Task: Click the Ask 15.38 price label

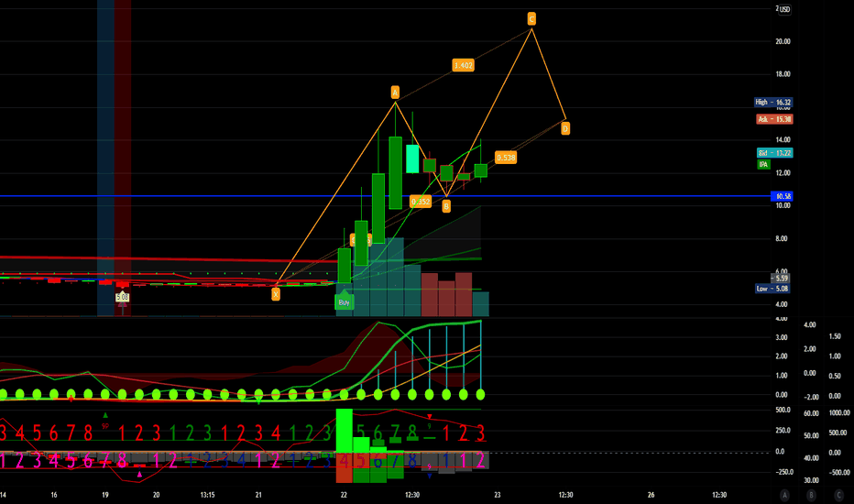Action: tap(774, 119)
